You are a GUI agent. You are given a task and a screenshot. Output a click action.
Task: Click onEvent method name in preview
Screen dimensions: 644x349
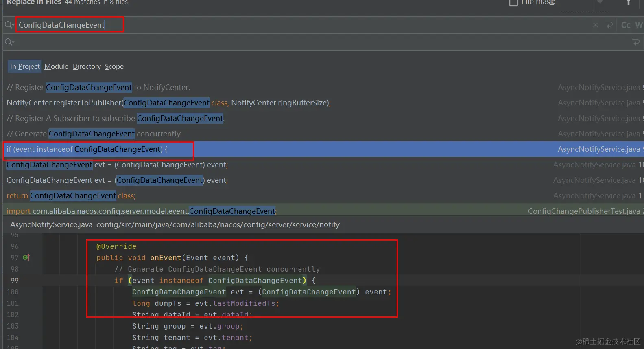tap(166, 258)
